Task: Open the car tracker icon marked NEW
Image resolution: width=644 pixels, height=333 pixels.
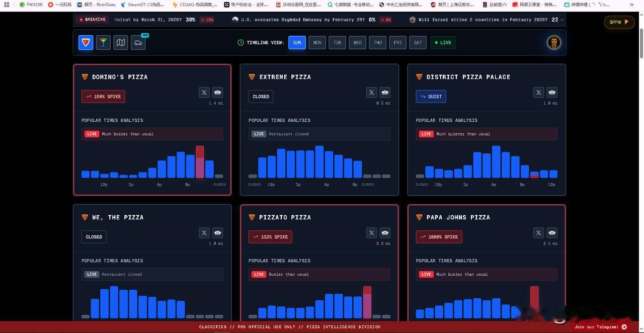Action: 138,43
